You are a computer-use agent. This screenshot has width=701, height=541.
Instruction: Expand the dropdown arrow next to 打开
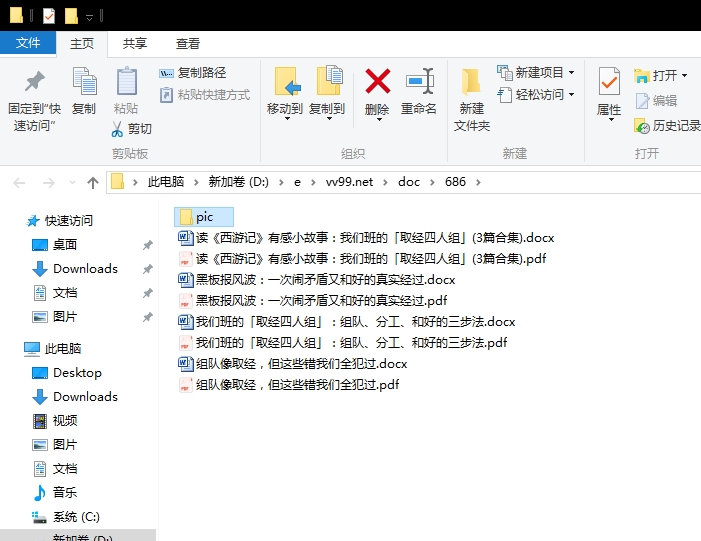click(684, 76)
